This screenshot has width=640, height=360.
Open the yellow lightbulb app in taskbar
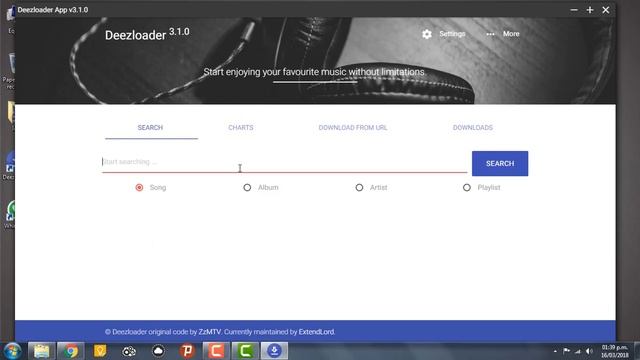click(100, 351)
